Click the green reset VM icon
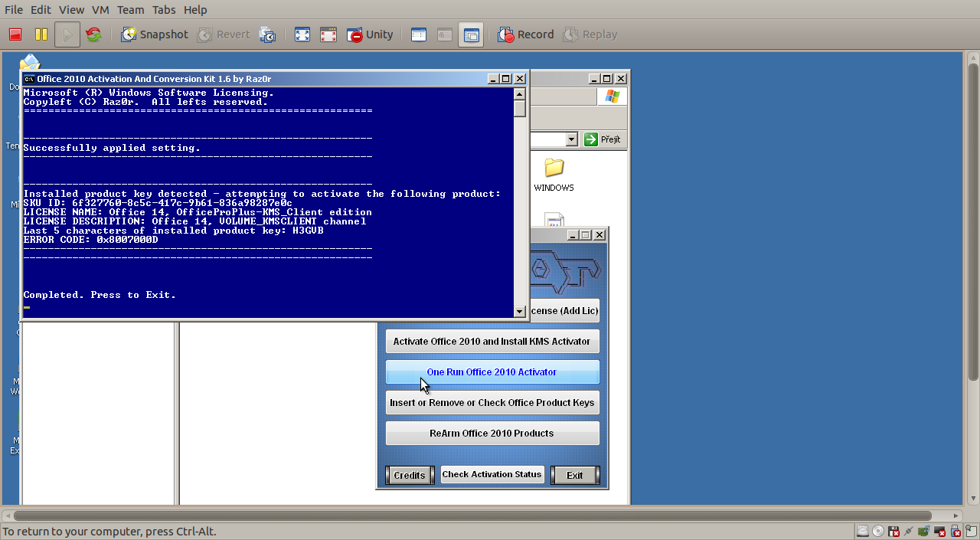The image size is (980, 540). [93, 34]
